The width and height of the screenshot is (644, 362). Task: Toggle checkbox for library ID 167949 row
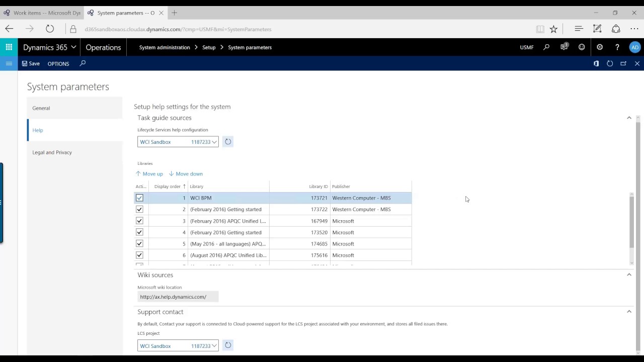point(139,221)
